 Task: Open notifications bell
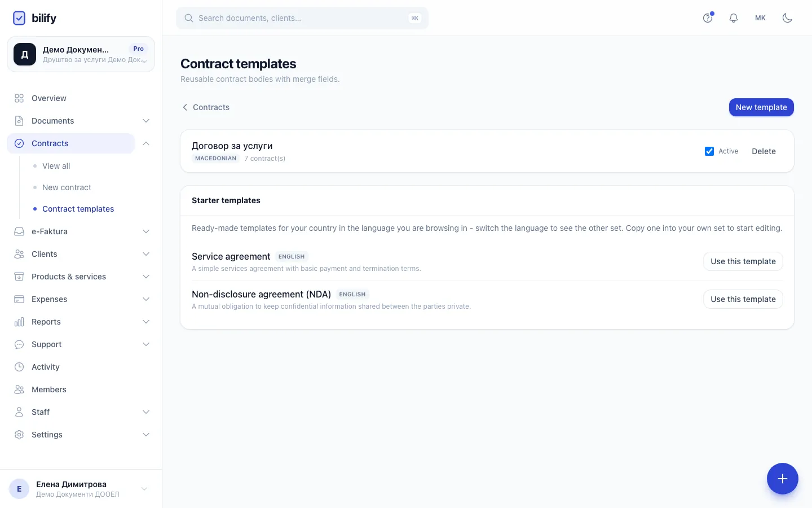click(734, 18)
